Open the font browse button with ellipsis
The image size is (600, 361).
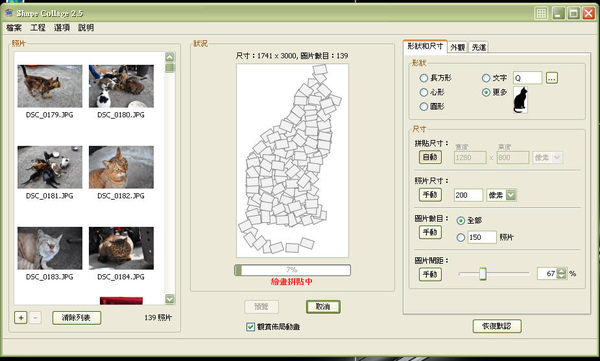click(551, 78)
